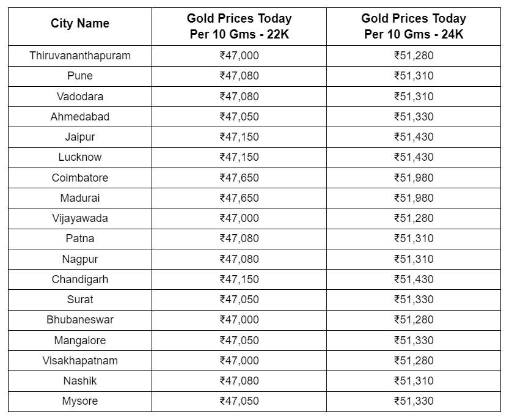Select Ahmedabad's 24K price cell

414,117
